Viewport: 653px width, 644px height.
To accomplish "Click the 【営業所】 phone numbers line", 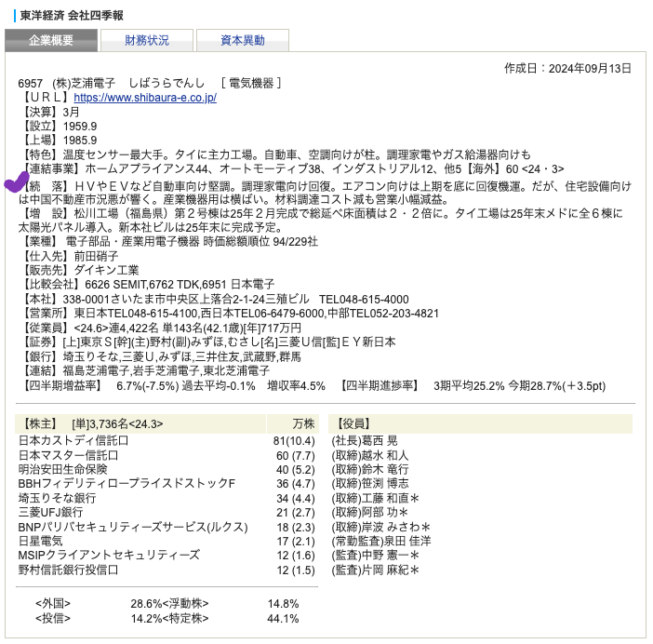I will pos(230,314).
